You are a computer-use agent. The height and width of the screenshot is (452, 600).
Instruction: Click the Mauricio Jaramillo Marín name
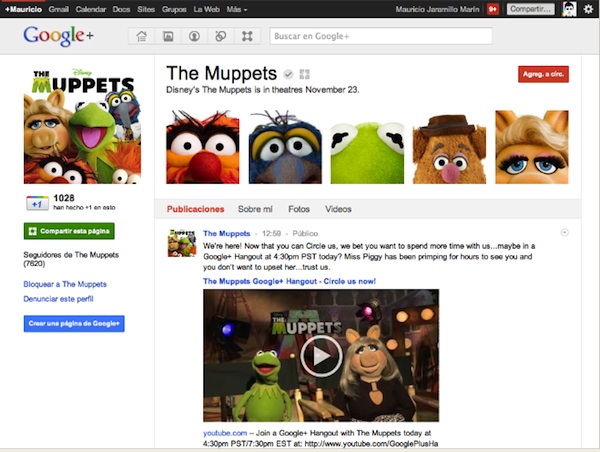coord(437,9)
